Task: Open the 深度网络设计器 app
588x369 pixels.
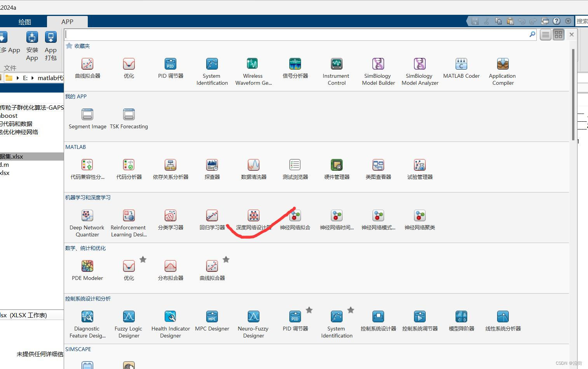Action: pyautogui.click(x=254, y=220)
